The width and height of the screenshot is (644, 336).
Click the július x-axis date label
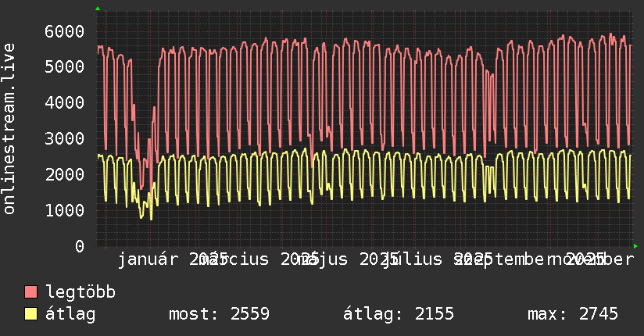click(x=422, y=259)
